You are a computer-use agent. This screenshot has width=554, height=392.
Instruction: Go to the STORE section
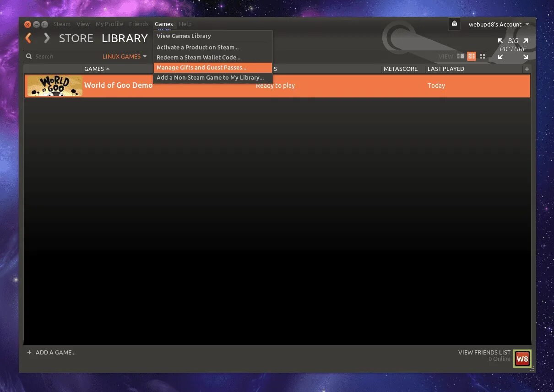click(76, 38)
